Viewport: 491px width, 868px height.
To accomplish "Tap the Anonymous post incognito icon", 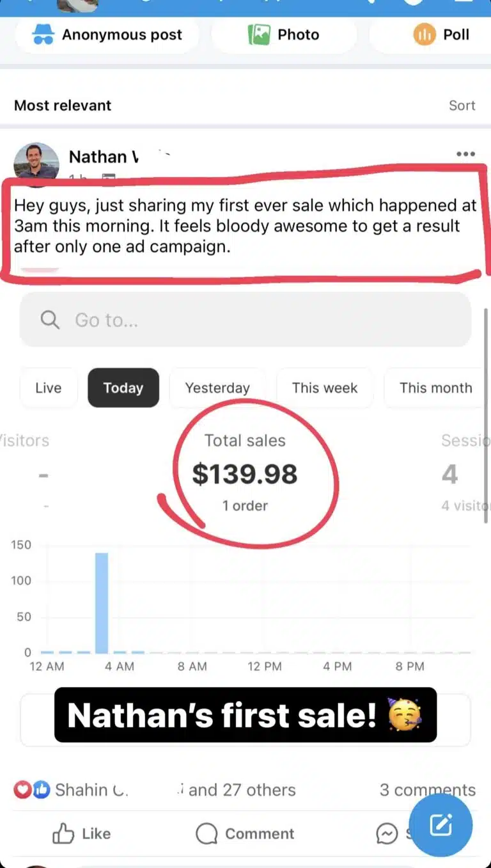I will click(43, 35).
